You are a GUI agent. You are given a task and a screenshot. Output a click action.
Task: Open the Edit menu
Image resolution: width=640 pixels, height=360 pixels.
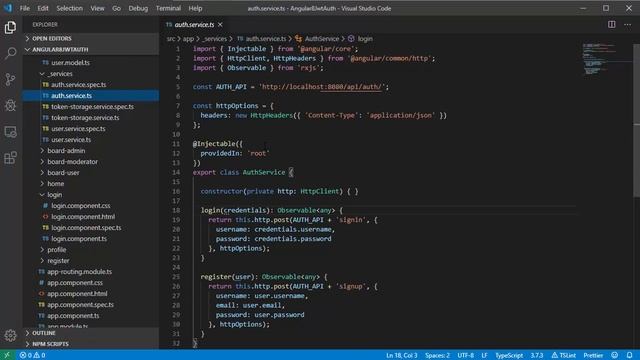click(x=42, y=8)
